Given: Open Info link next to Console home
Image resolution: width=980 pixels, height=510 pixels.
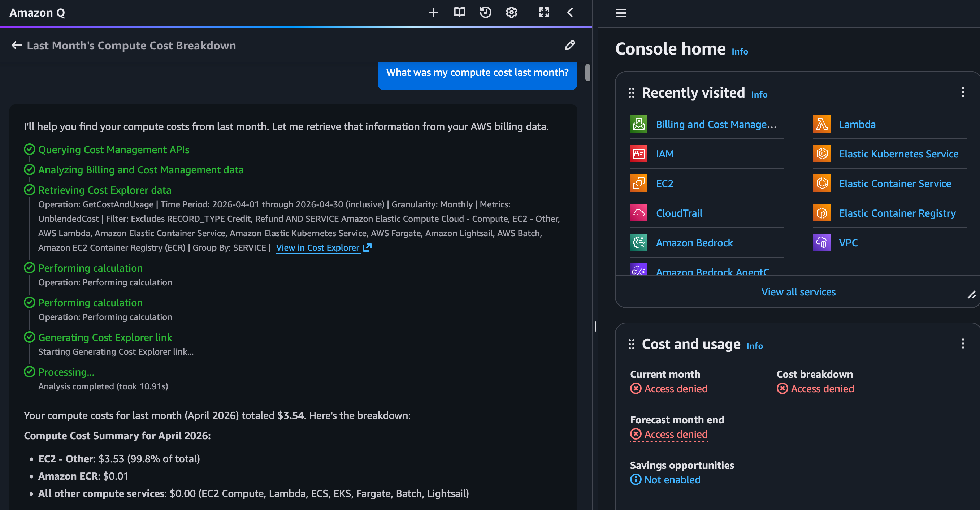Looking at the screenshot, I should tap(740, 51).
